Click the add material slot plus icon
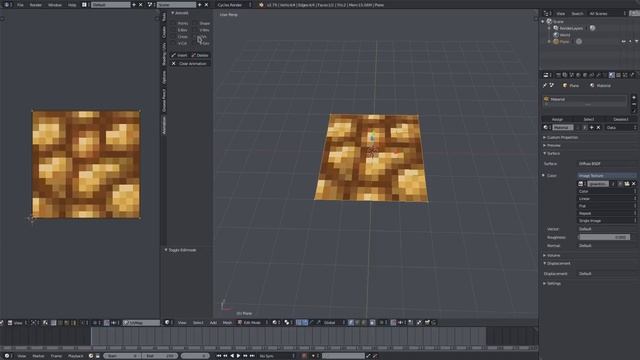Screen dimensions: 640x360 tap(634, 98)
